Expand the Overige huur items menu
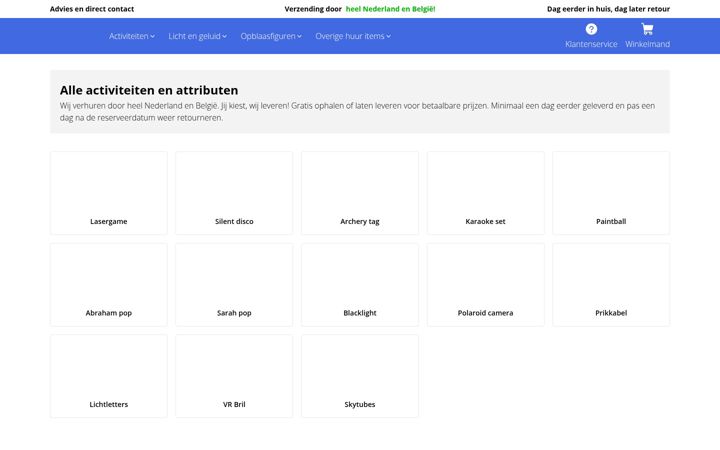The width and height of the screenshot is (720, 450). (353, 36)
